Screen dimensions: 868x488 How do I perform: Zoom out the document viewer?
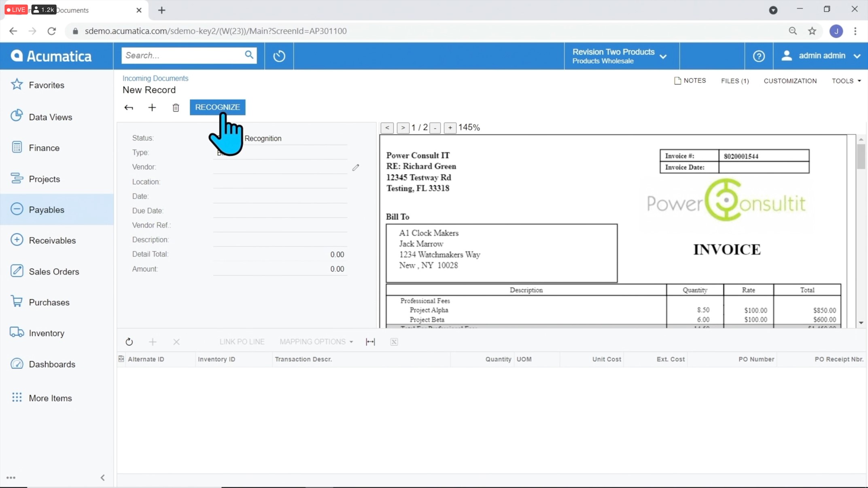coord(435,128)
